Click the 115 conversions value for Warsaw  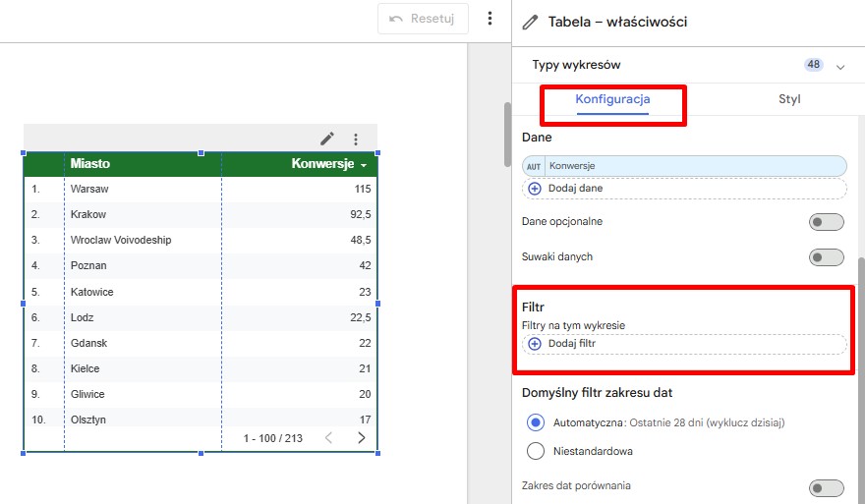pyautogui.click(x=363, y=190)
